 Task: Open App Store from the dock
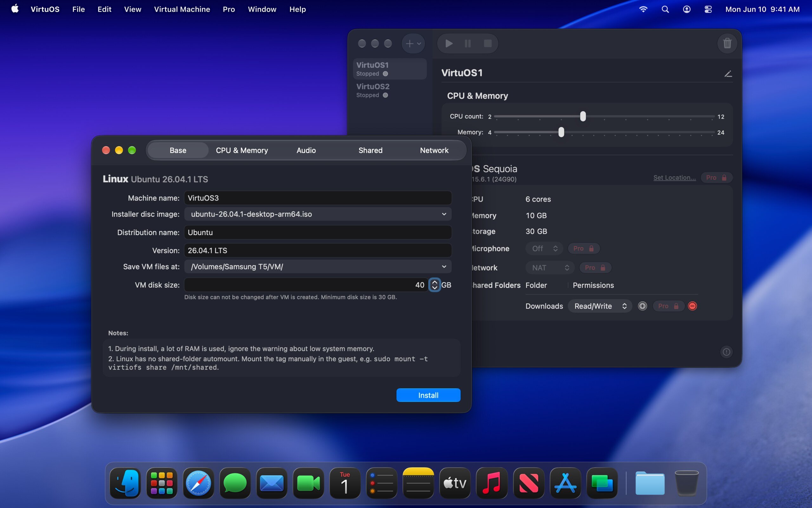[x=565, y=483]
